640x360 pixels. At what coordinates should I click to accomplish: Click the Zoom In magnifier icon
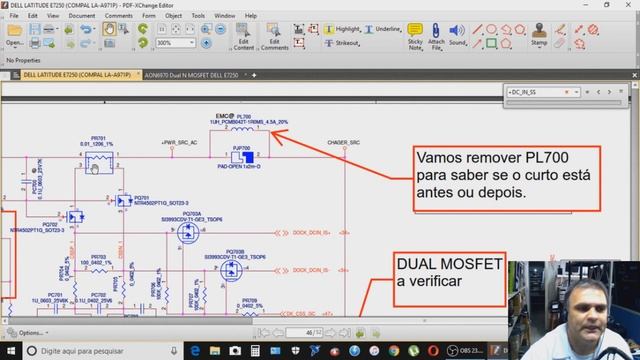206,29
